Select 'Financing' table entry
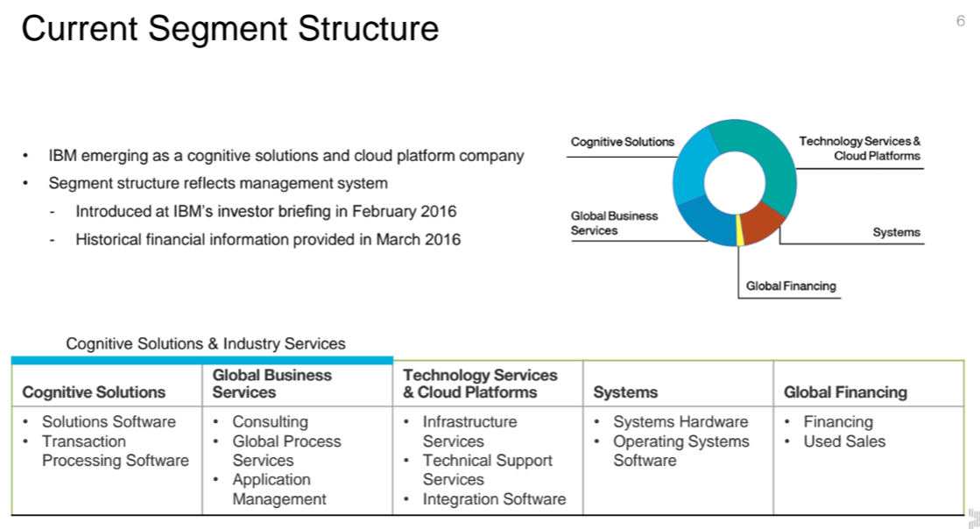 [x=838, y=421]
